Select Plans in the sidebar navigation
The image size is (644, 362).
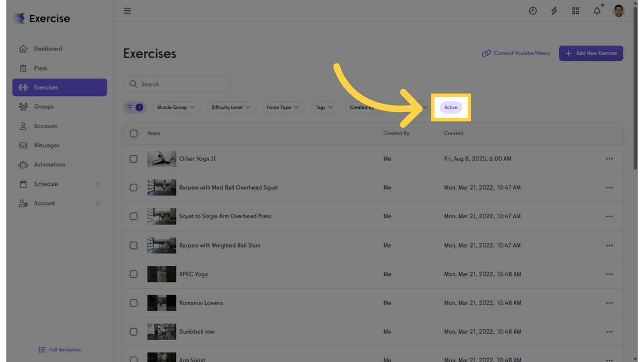tap(41, 68)
